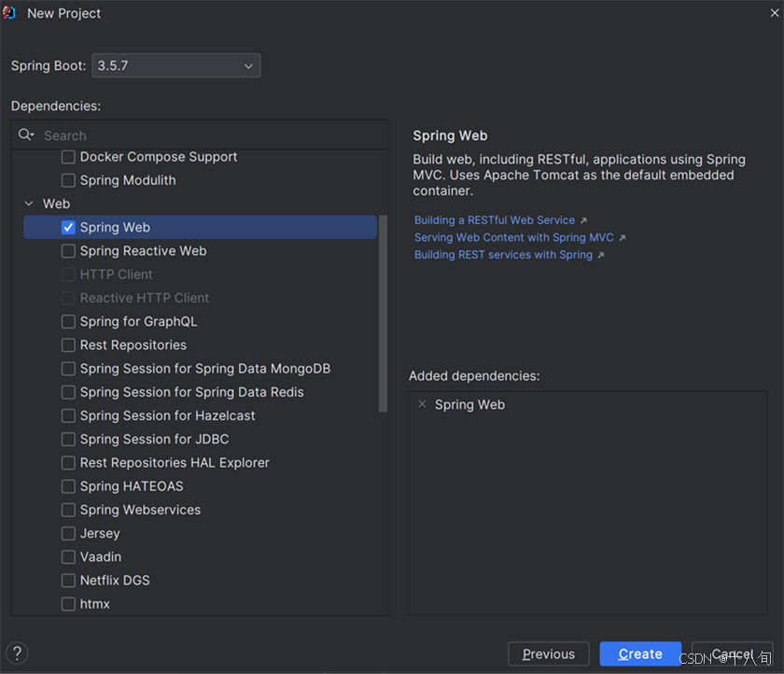Viewport: 784px width, 674px height.
Task: Uncheck the Spring Web checkbox
Action: tap(68, 227)
